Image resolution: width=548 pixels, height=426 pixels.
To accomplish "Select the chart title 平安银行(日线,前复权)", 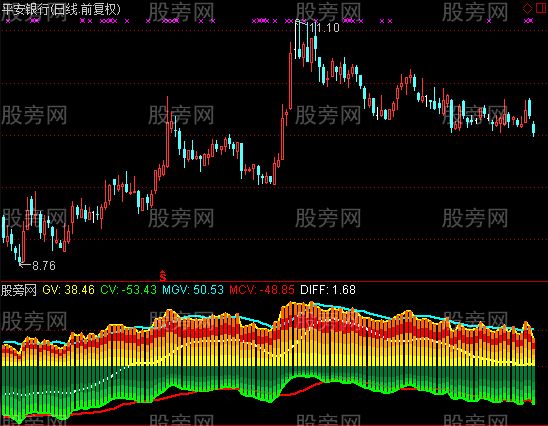I will pyautogui.click(x=61, y=9).
